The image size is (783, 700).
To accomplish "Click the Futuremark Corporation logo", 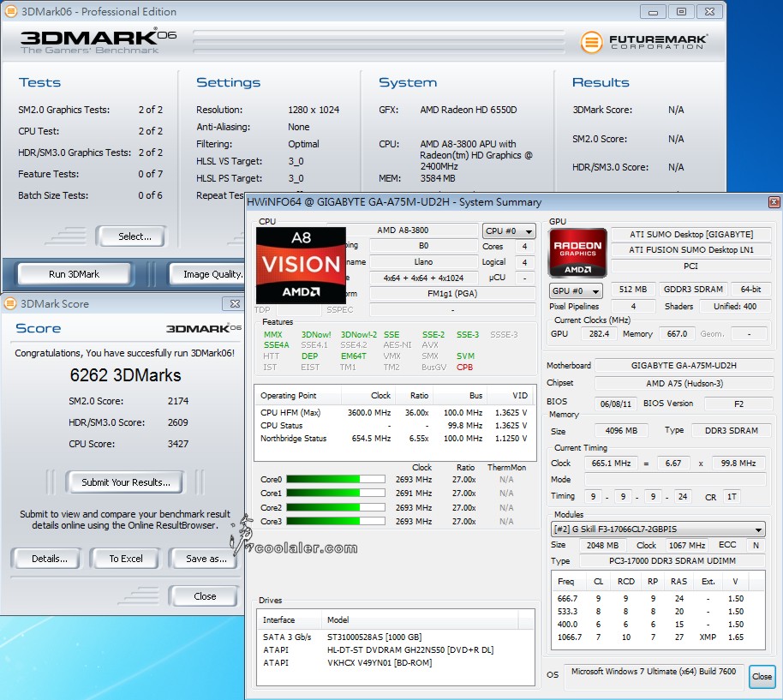I will click(x=643, y=41).
